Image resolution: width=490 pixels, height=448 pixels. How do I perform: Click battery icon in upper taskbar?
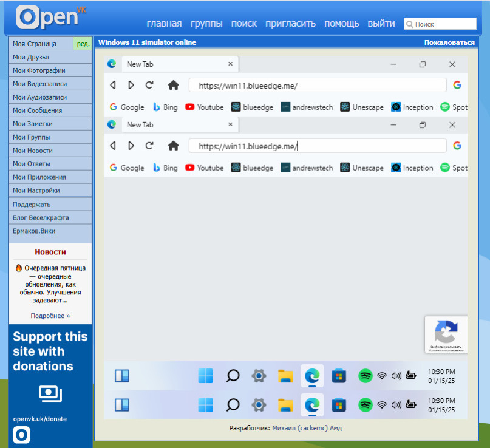(411, 375)
